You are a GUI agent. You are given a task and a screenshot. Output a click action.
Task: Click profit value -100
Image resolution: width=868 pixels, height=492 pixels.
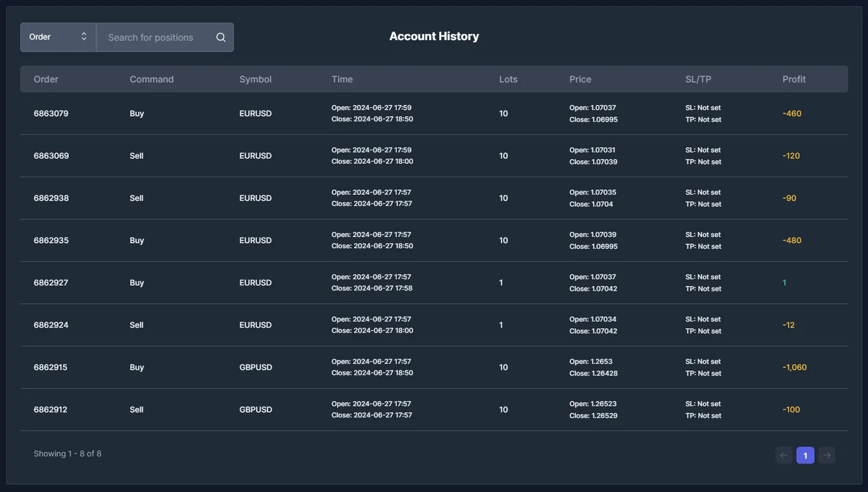(x=791, y=409)
